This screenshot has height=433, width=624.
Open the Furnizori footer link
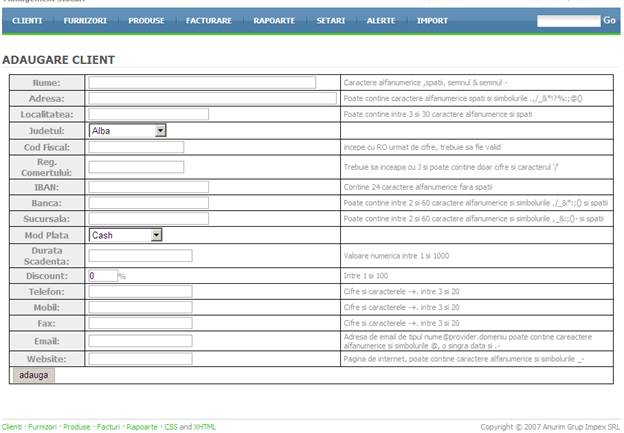tap(42, 427)
